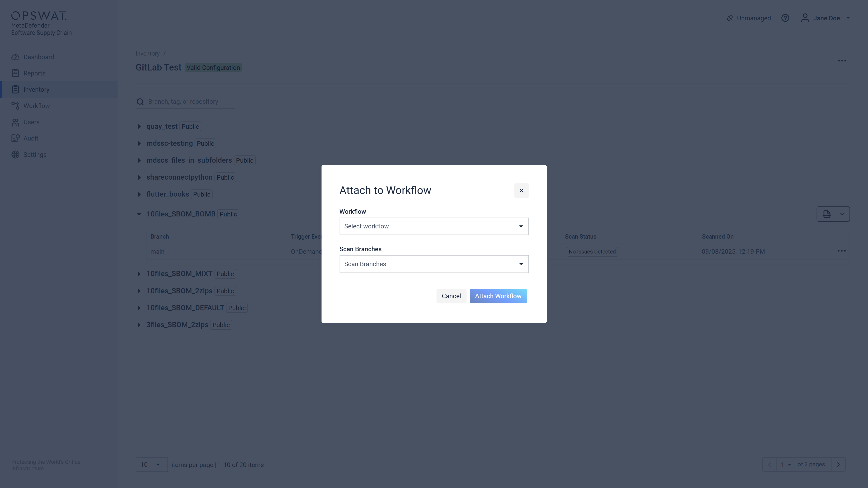Open the Dashboard page from sidebar
The image size is (868, 488).
click(x=38, y=57)
